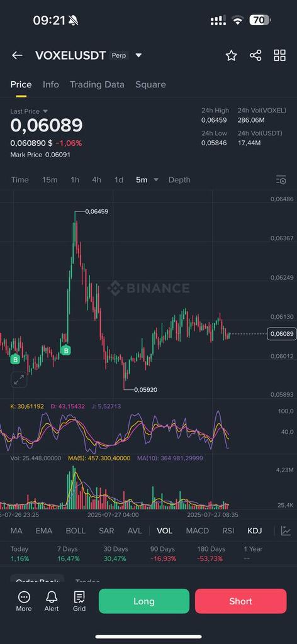Add VOXELUSDT to favorites star
This screenshot has width=297, height=644.
pyautogui.click(x=232, y=55)
